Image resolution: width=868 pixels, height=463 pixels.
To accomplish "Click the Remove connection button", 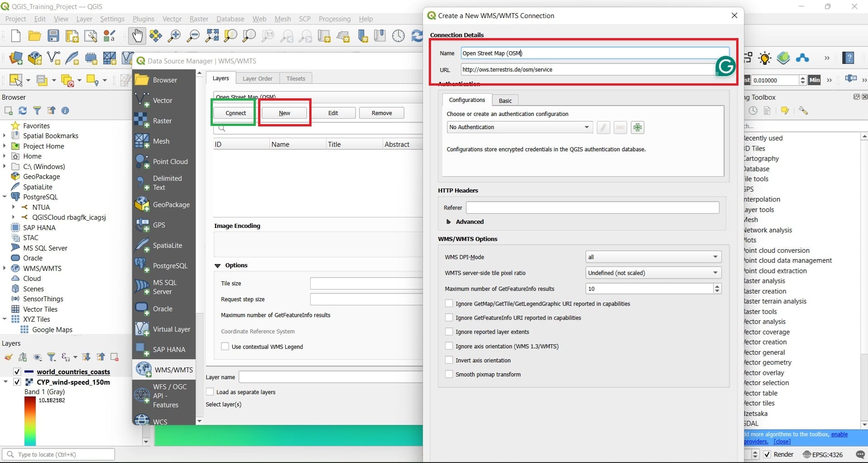I will point(382,113).
